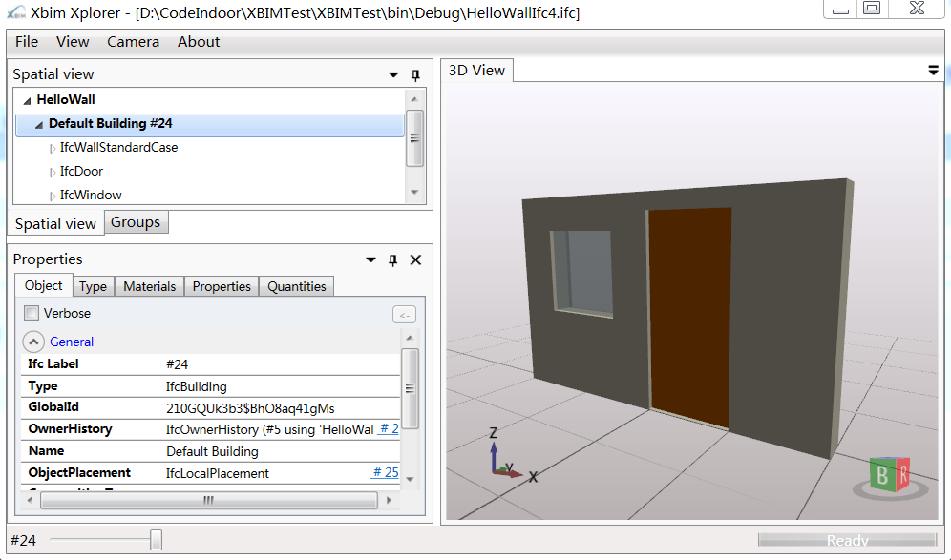Switch to the Type tab
The width and height of the screenshot is (951, 560).
coord(93,286)
